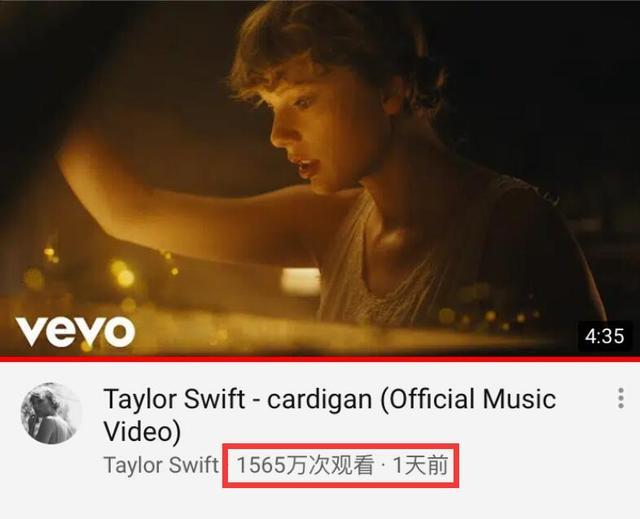Click the empty gray area below video info
640x519 pixels.
(x=320, y=504)
